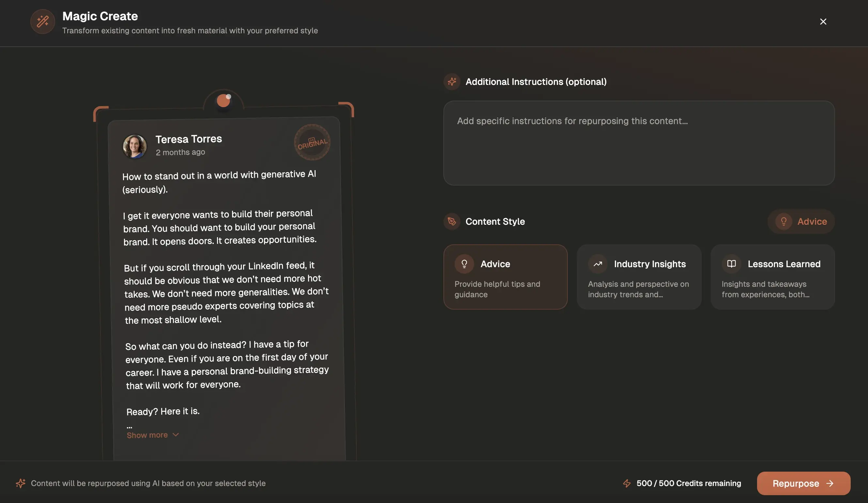
Task: Expand the post with Show more
Action: click(147, 435)
